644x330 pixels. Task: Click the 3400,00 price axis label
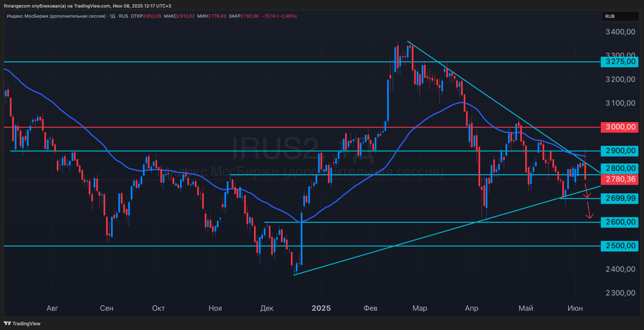[620, 32]
